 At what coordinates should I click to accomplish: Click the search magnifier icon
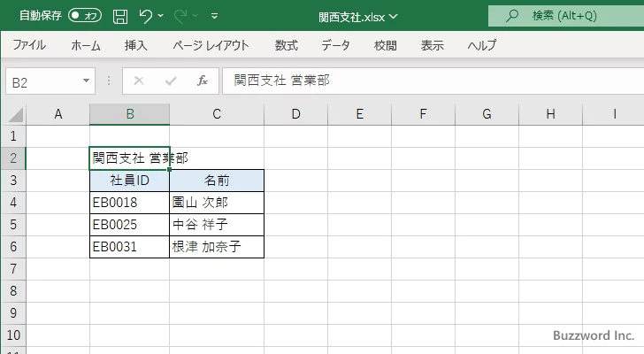pyautogui.click(x=511, y=16)
